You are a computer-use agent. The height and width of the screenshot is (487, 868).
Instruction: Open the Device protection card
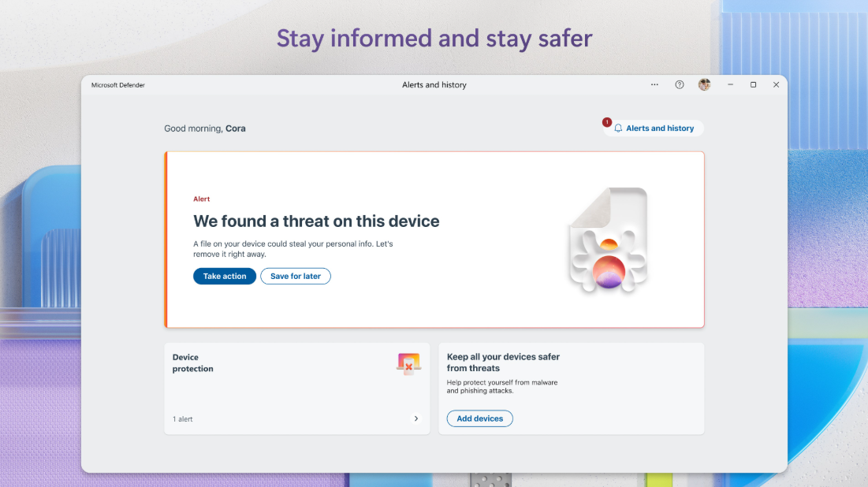[x=296, y=388]
